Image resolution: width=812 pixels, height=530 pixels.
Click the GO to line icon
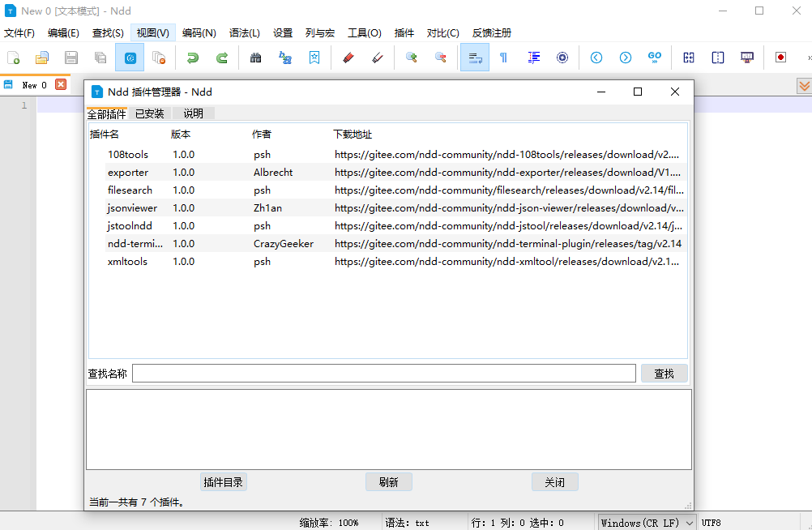tap(655, 58)
